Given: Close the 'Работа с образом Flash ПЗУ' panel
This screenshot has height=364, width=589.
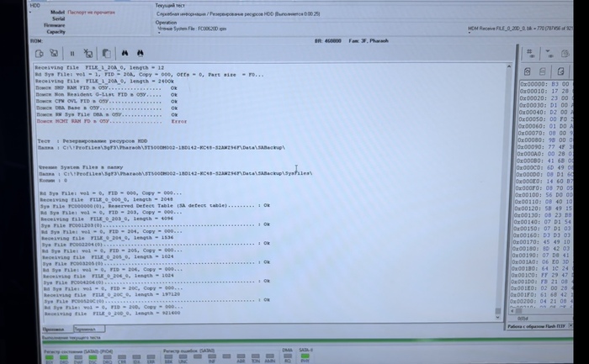Looking at the screenshot, I should (x=570, y=325).
